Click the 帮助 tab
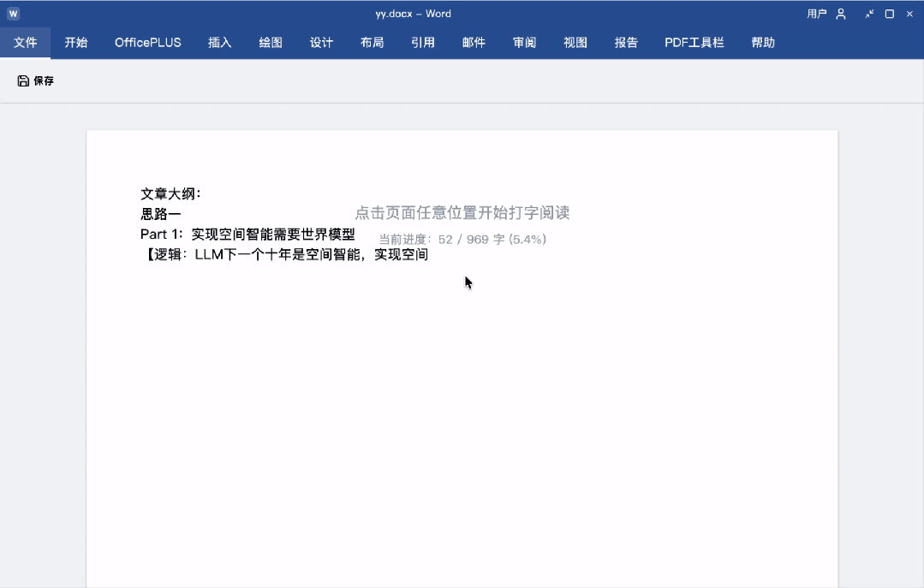The height and width of the screenshot is (588, 924). coord(763,42)
